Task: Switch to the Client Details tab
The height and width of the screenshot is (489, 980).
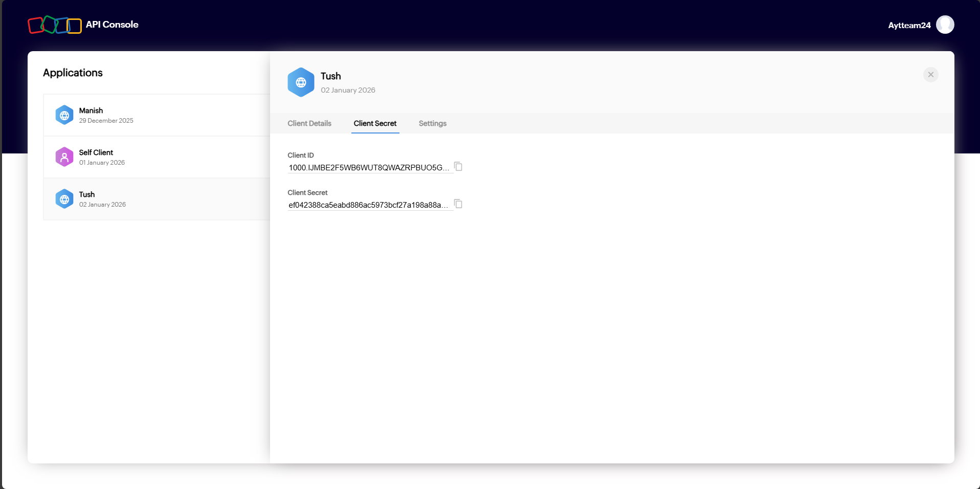Action: tap(309, 123)
